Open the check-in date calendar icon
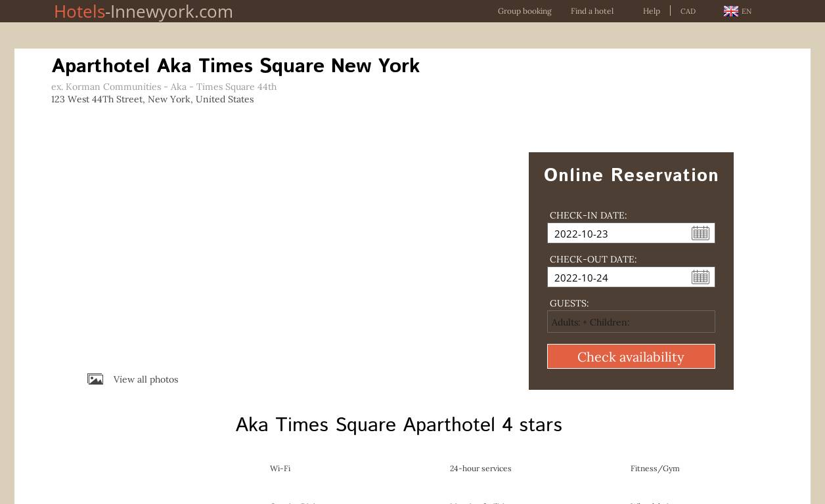825x504 pixels. click(700, 233)
